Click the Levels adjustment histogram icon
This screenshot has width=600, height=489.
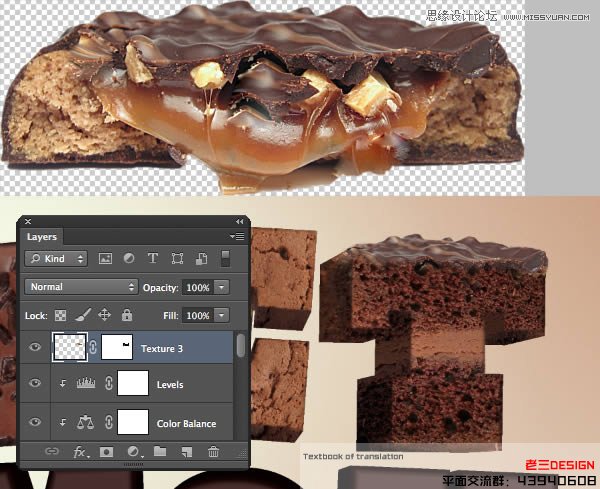pyautogui.click(x=86, y=383)
